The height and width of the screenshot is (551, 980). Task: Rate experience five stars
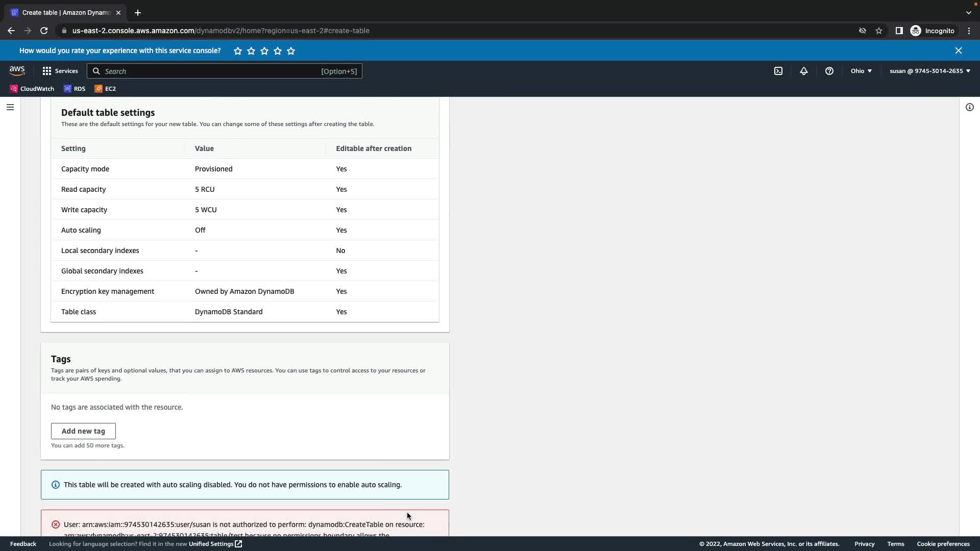click(291, 51)
